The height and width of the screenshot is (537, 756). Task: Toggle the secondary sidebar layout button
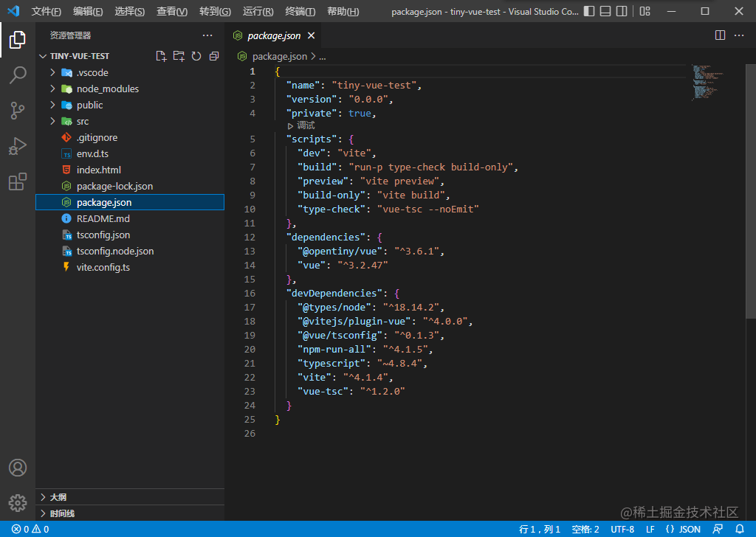click(x=622, y=11)
